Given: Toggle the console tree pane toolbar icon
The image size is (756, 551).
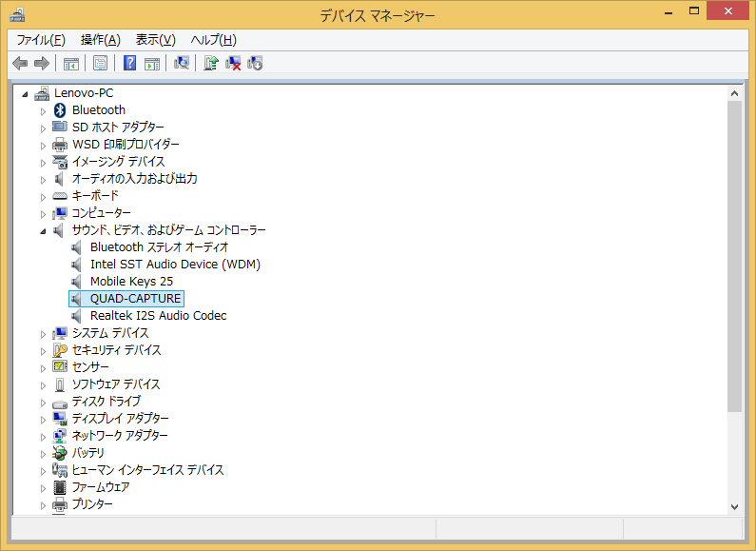Looking at the screenshot, I should click(x=71, y=63).
